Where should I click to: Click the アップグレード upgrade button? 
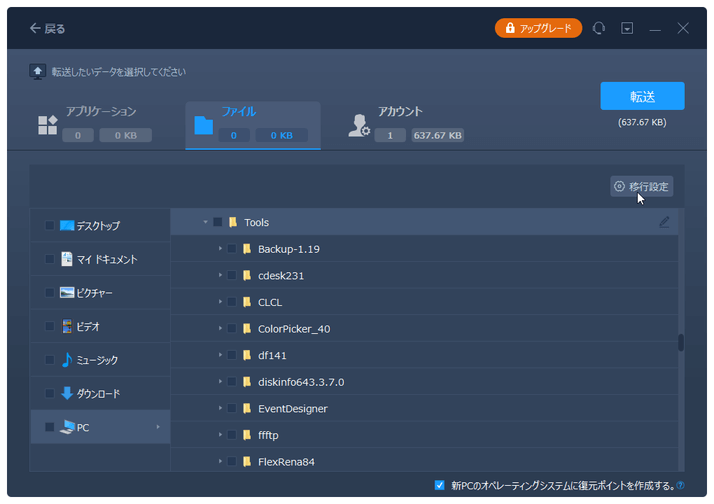coord(538,28)
